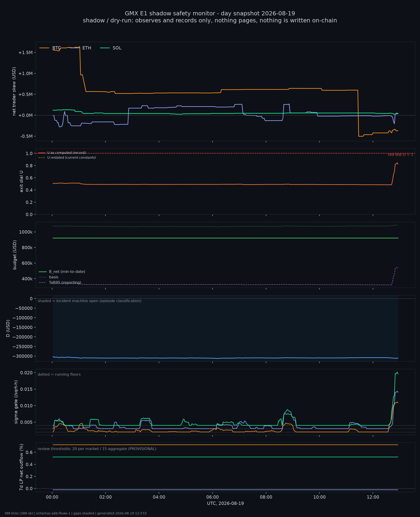Select the '+1.0M' tick label
The height and width of the screenshot is (517, 420).
tap(25, 74)
